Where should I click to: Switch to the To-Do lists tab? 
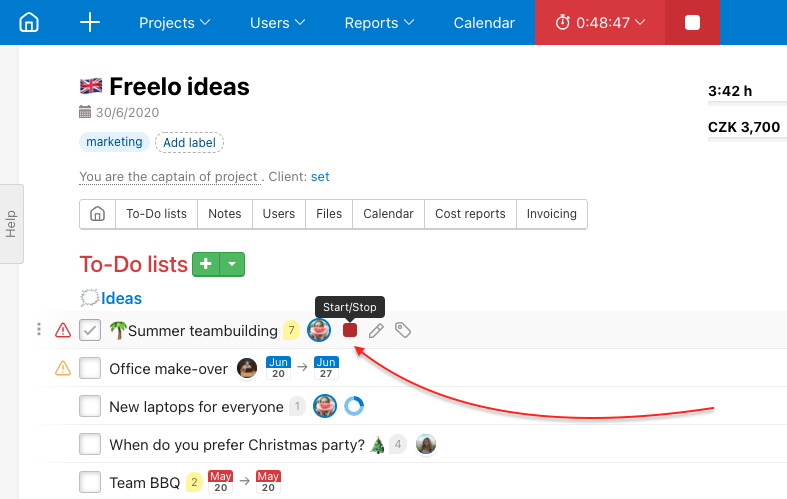pyautogui.click(x=157, y=214)
